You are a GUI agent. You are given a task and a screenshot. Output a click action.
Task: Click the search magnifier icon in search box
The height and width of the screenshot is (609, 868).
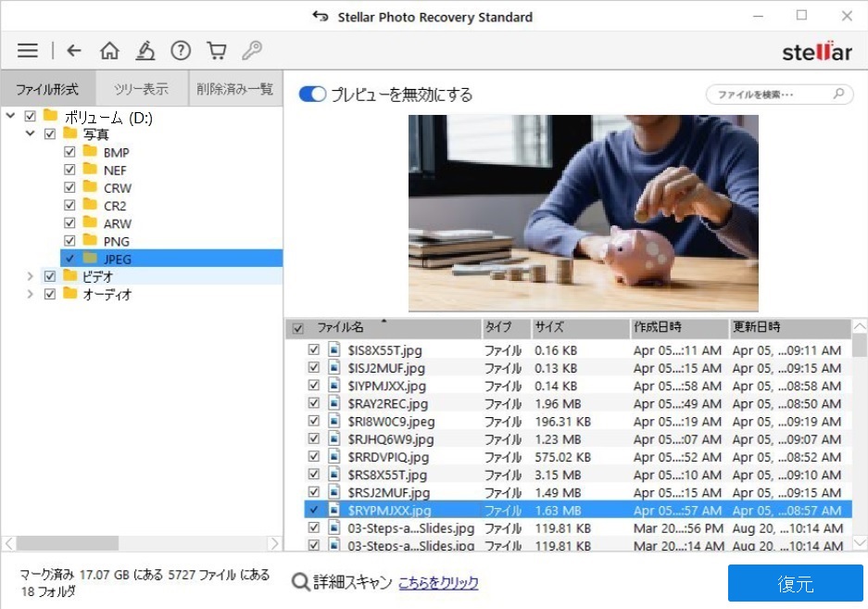pos(838,94)
